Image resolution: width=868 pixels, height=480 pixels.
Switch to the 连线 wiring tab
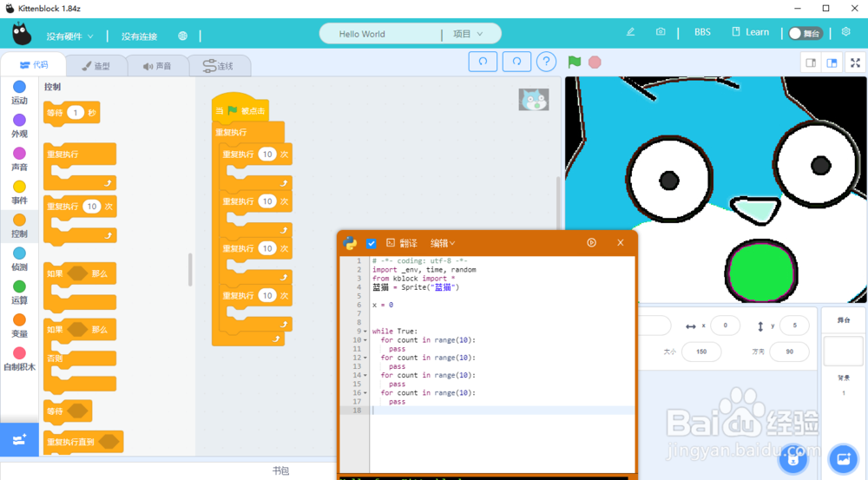(x=219, y=66)
